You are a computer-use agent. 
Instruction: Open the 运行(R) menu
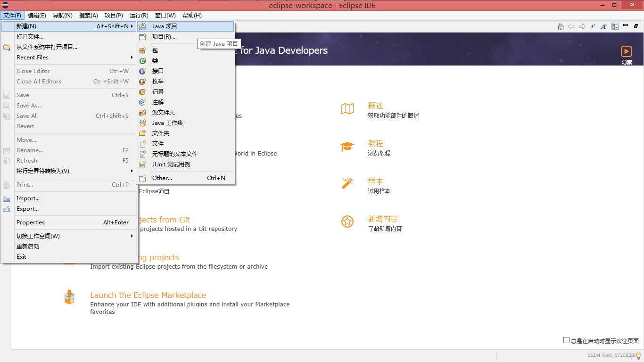click(x=139, y=16)
